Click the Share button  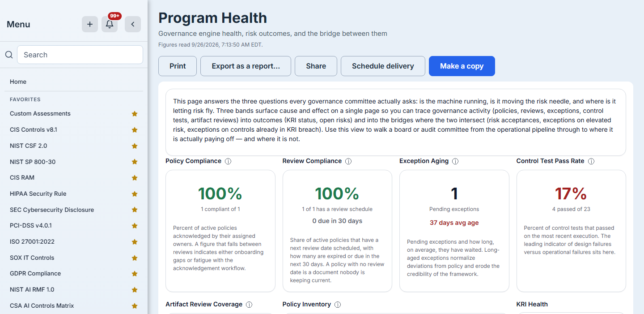coord(316,66)
